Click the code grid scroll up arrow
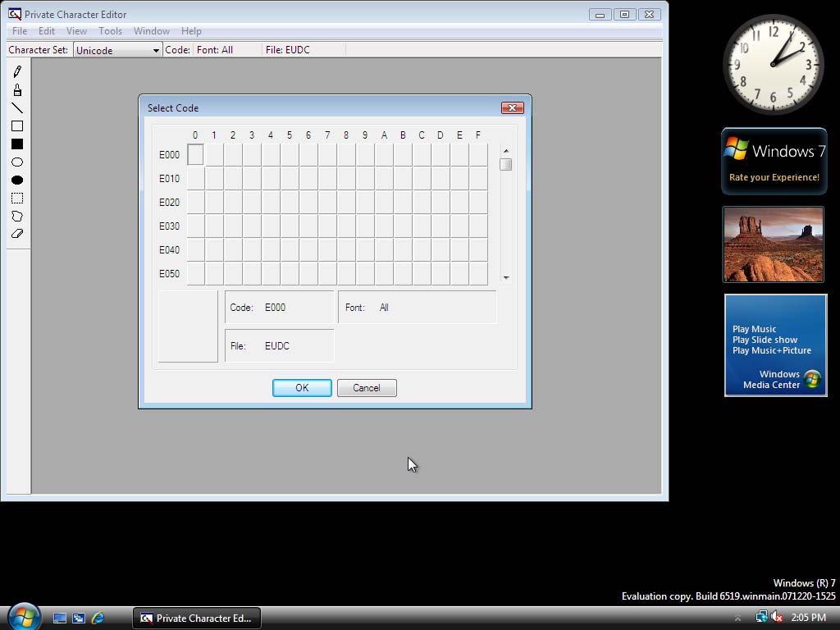This screenshot has height=630, width=840. [505, 151]
